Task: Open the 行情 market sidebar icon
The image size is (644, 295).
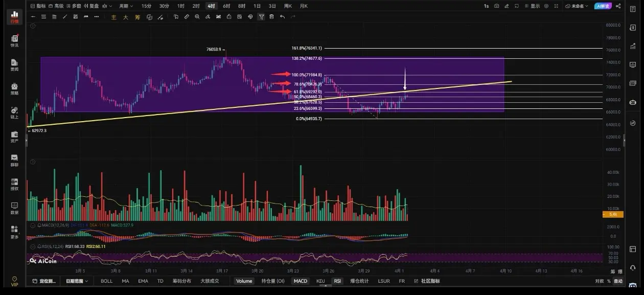Action: (x=14, y=17)
